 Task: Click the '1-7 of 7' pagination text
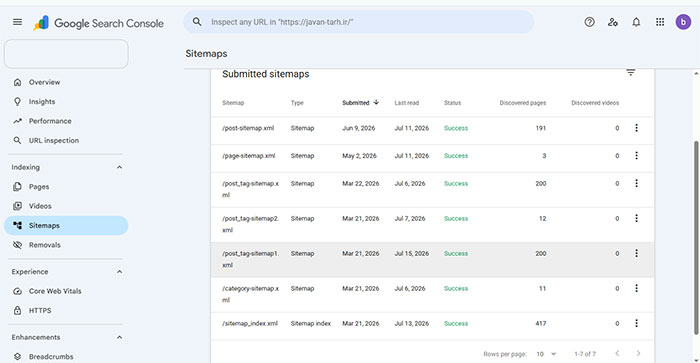[x=585, y=354]
